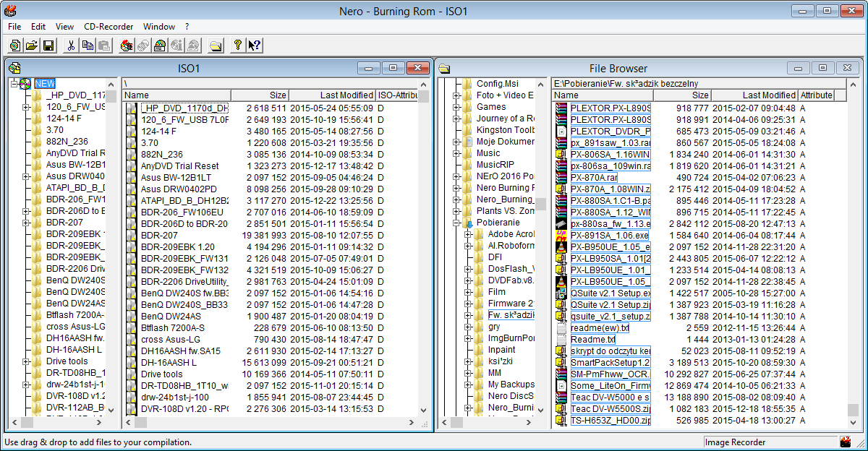Image resolution: width=868 pixels, height=451 pixels.
Task: Click the Moje Dokumenty documents icon in tree
Action: point(467,142)
